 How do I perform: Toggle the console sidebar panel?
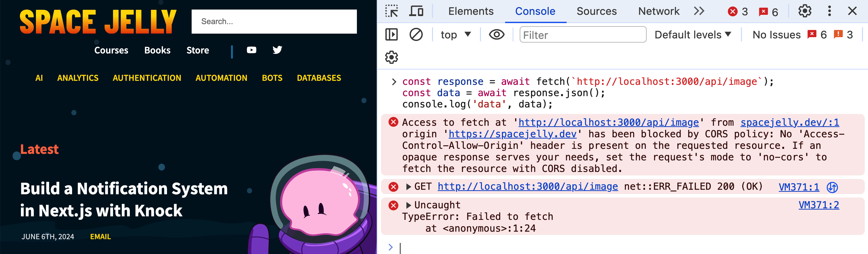coord(391,34)
